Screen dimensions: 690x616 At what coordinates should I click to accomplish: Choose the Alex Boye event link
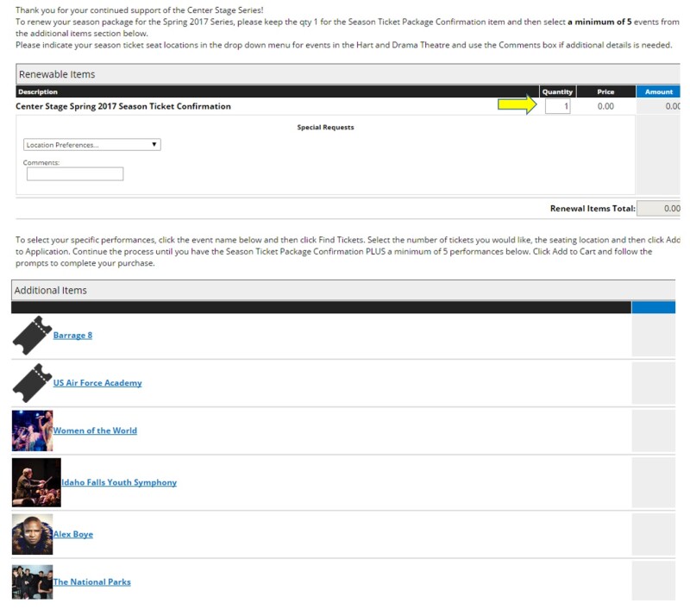coord(73,534)
